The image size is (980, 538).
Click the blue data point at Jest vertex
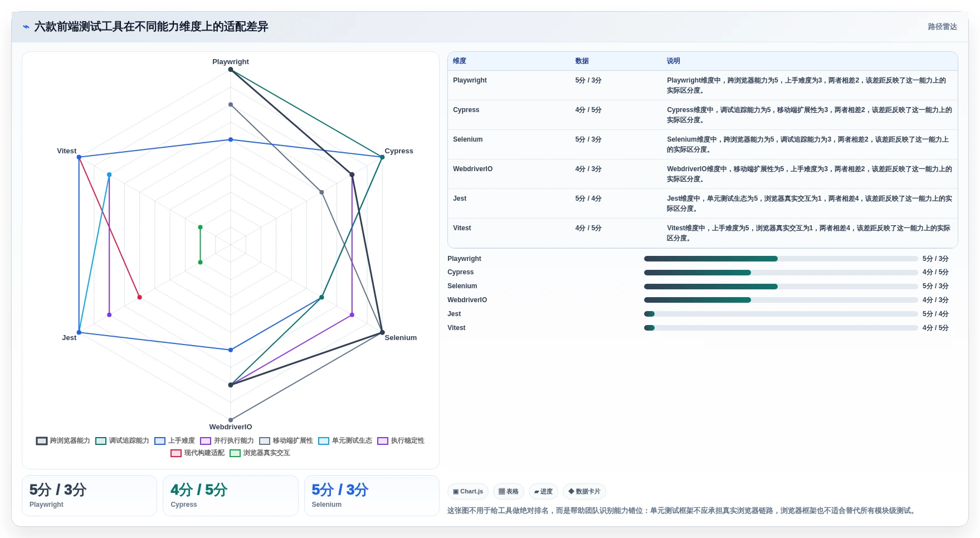[x=79, y=332]
